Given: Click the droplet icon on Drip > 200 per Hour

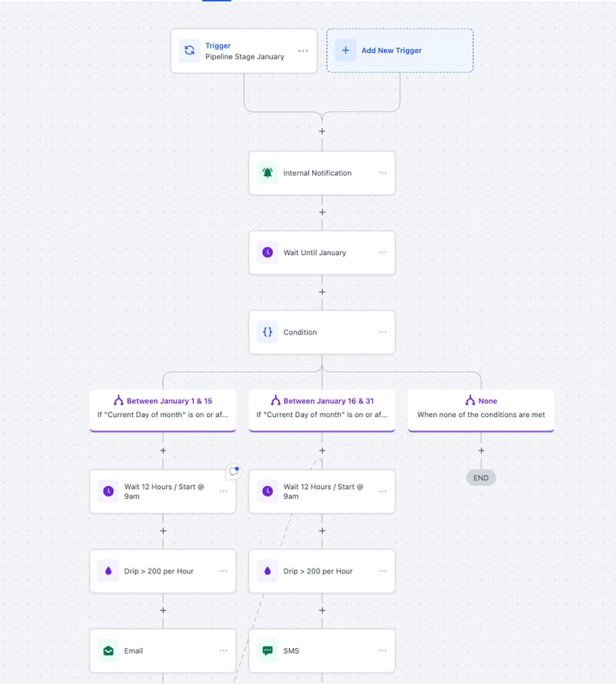Looking at the screenshot, I should tap(109, 571).
